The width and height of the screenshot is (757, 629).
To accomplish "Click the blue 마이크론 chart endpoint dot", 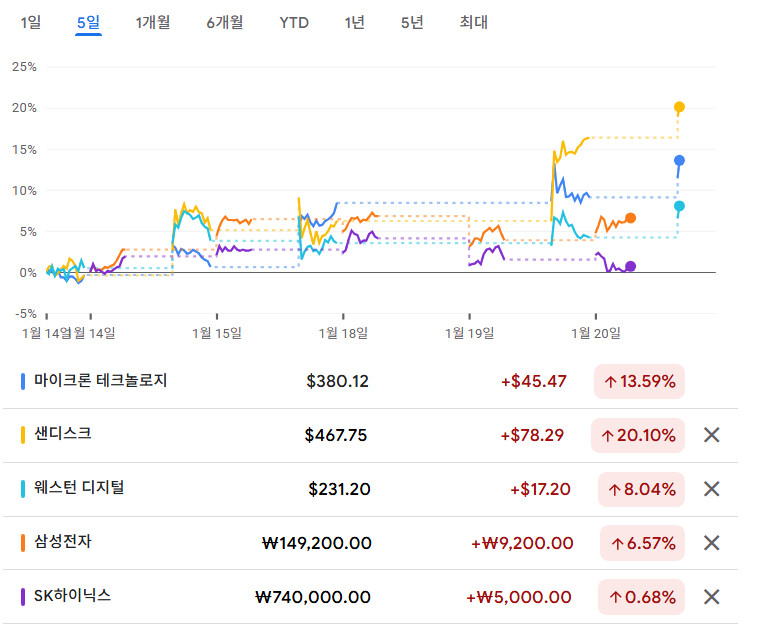I will click(x=679, y=160).
